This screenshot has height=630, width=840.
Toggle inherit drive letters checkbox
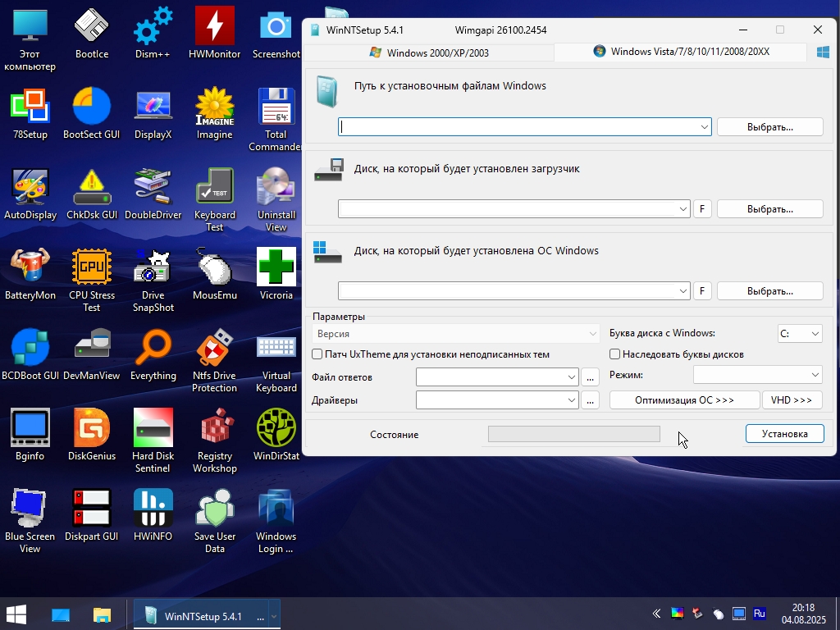[615, 354]
